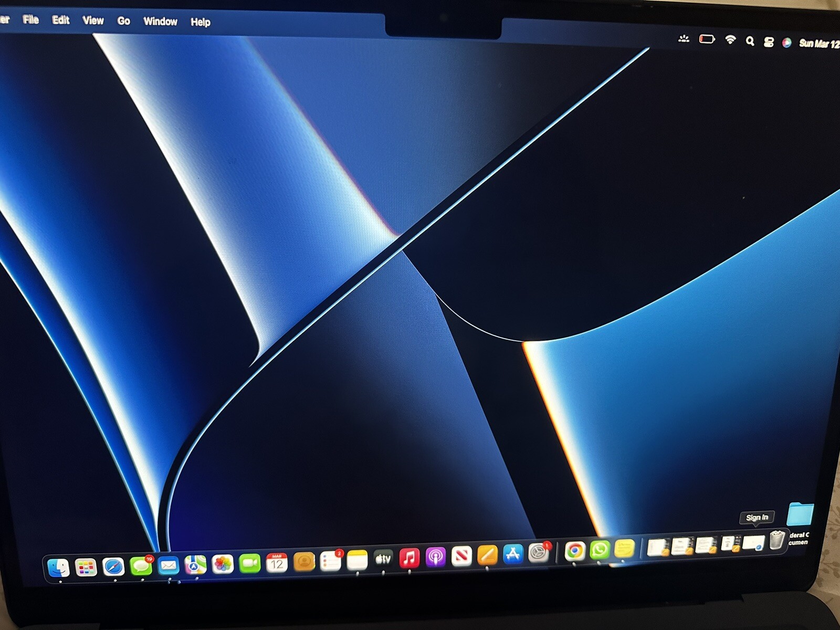
Task: Activate Siri from the menu bar
Action: click(x=786, y=43)
